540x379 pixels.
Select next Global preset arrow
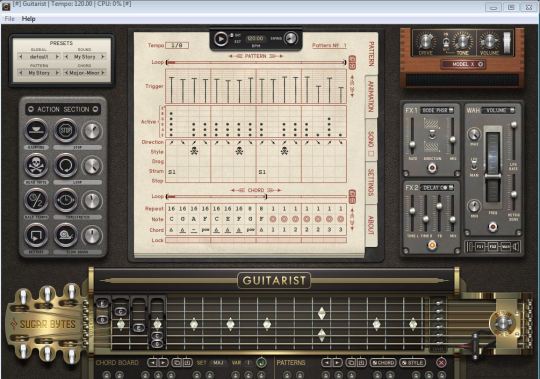pyautogui.click(x=57, y=57)
